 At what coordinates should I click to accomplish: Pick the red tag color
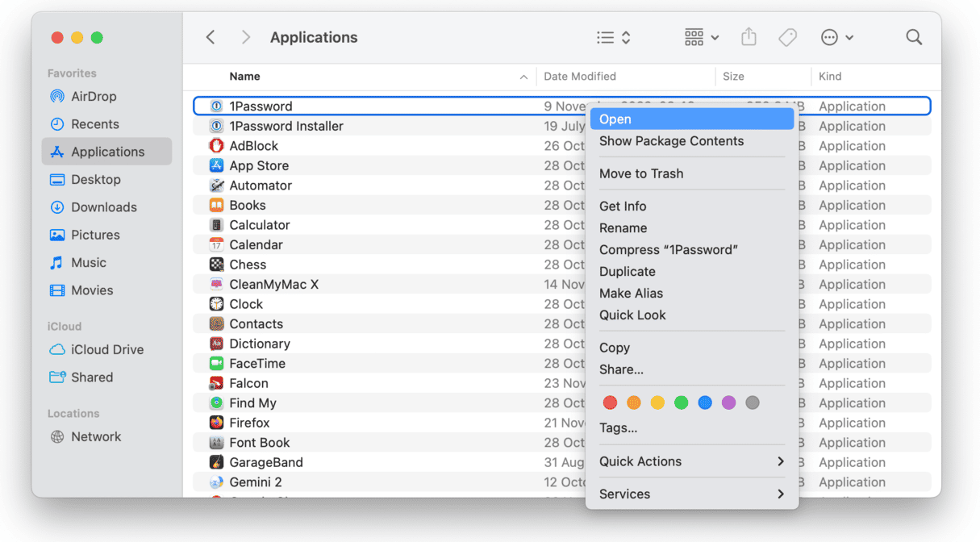click(x=610, y=402)
